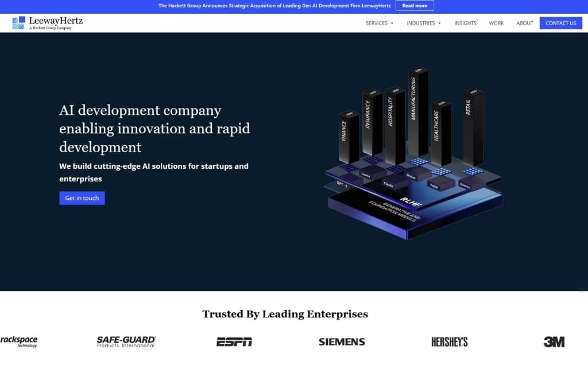The width and height of the screenshot is (588, 380).
Task: Click the Finance bar in the graphic
Action: click(348, 137)
